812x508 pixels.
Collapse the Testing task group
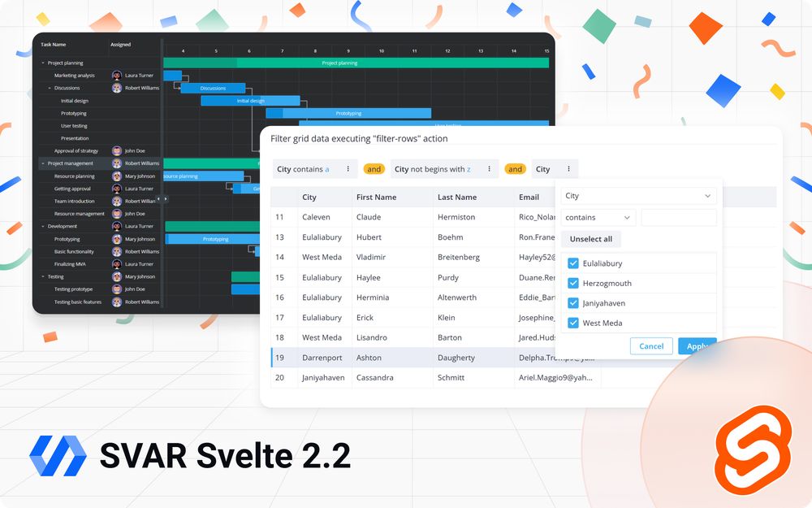[43, 277]
